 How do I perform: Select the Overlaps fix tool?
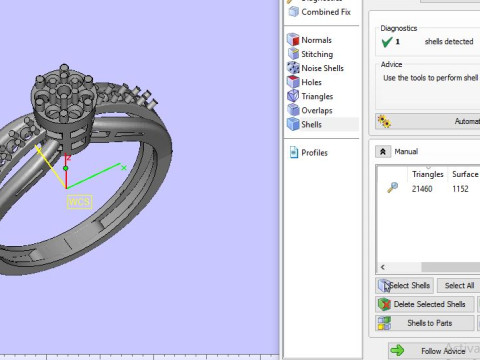(x=310, y=110)
